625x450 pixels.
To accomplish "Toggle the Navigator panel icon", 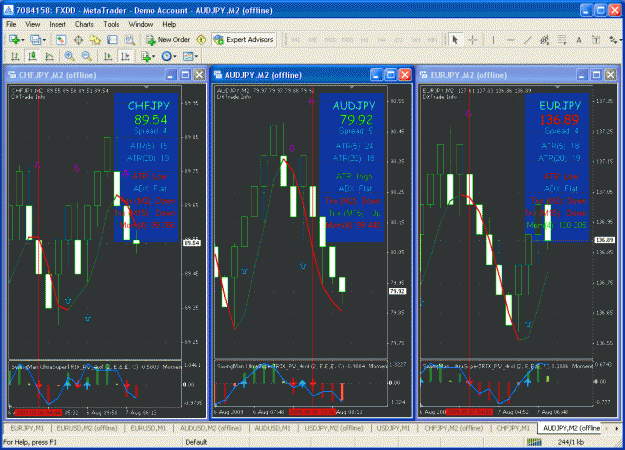I will (95, 39).
